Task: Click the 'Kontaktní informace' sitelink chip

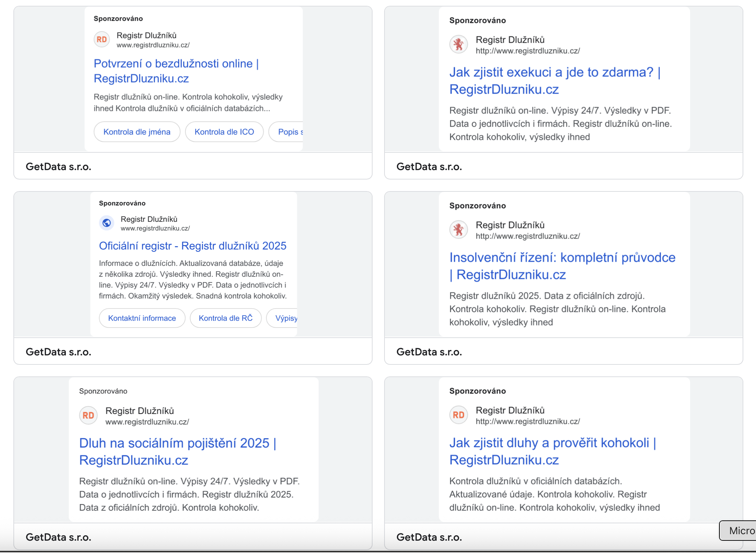Action: pos(142,318)
